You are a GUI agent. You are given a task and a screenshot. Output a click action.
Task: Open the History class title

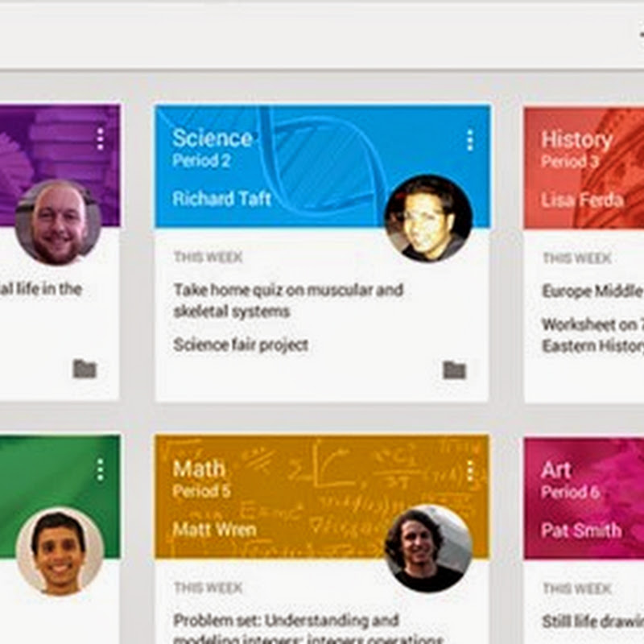click(x=576, y=139)
